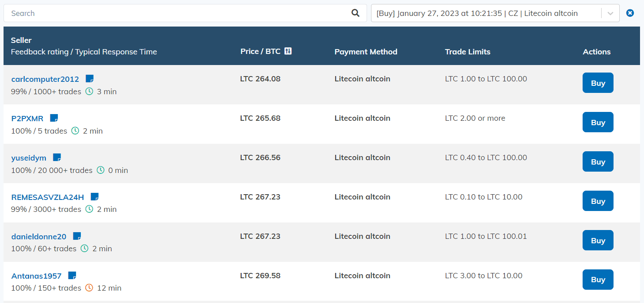The width and height of the screenshot is (644, 303).
Task: Open the Buy January 27, 2023 selection box
Action: 486,13
